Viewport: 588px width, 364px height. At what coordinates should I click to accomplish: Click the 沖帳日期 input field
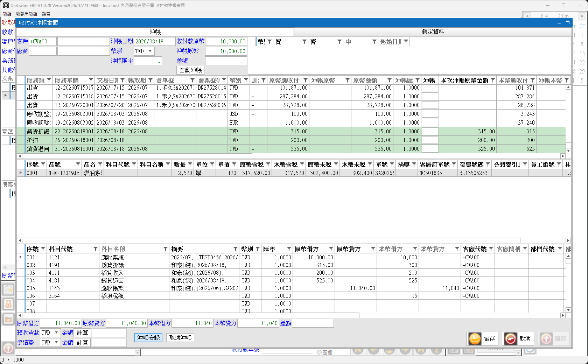(155, 41)
